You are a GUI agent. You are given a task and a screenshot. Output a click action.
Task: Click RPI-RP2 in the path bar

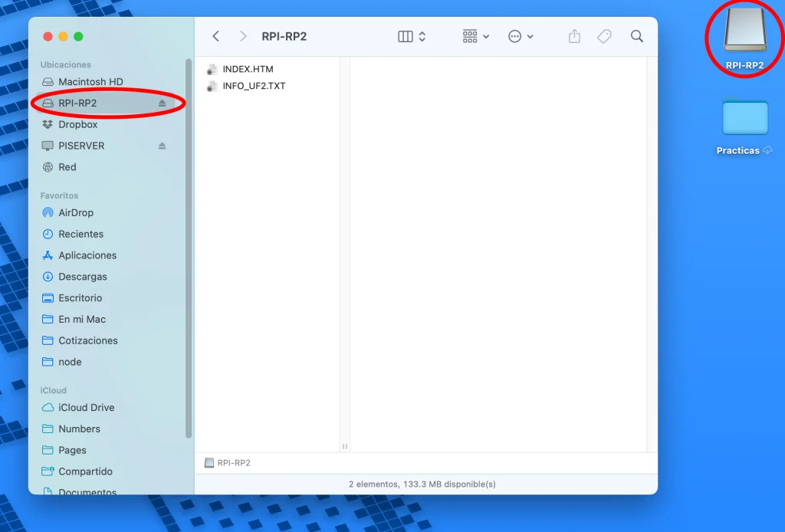click(228, 463)
